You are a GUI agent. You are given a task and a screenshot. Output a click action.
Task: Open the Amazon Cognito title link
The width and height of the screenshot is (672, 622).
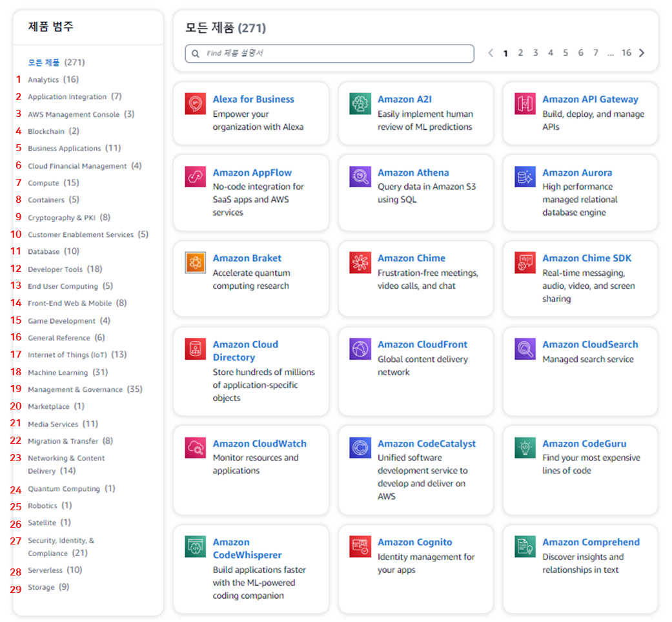point(414,543)
